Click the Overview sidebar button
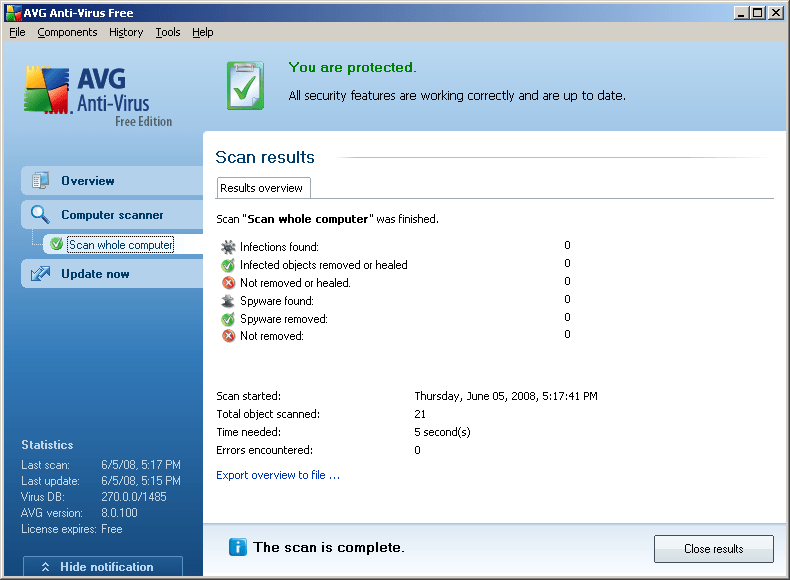This screenshot has width=790, height=580. pos(112,180)
